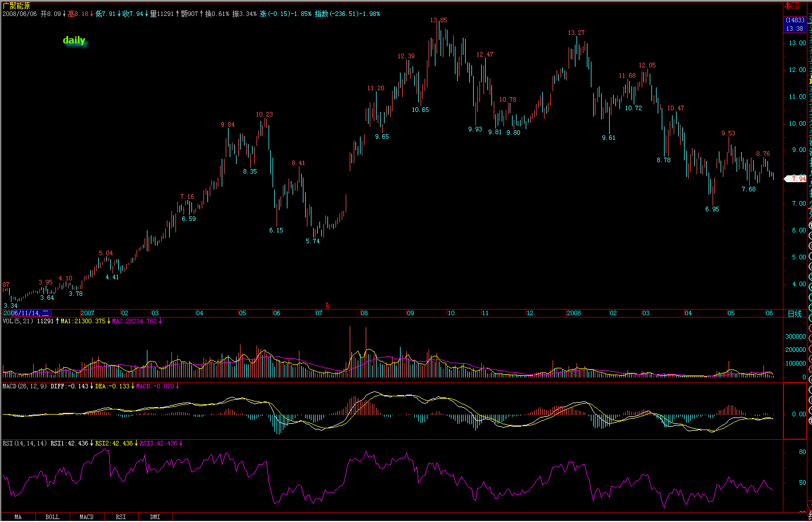
Task: Switch to the RSI indicator tab
Action: pyautogui.click(x=121, y=517)
